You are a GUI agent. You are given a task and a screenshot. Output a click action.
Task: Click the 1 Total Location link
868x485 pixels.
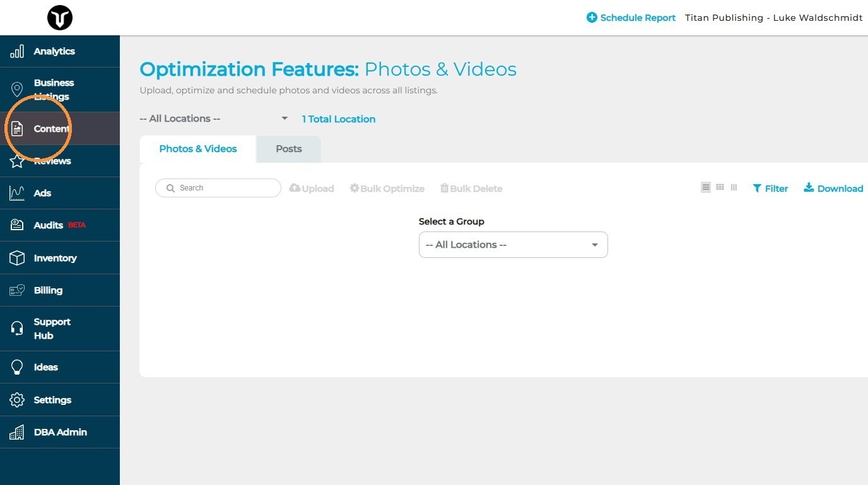click(339, 119)
